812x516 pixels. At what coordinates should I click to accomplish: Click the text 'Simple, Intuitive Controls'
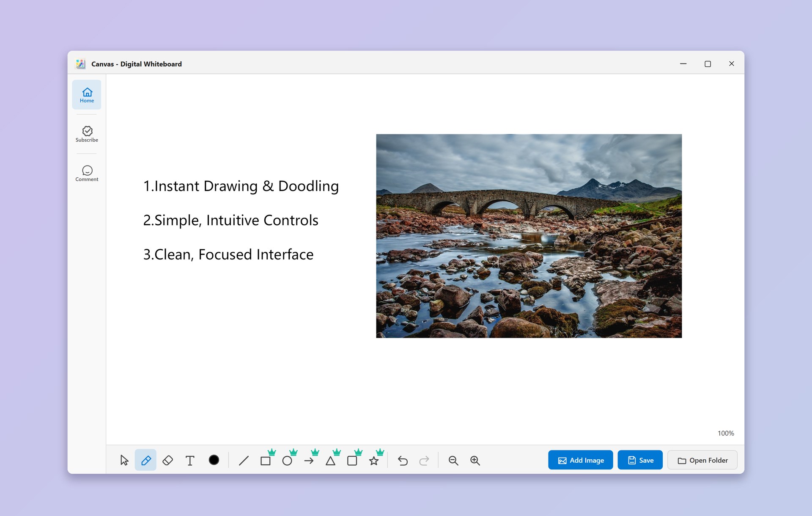(x=236, y=221)
